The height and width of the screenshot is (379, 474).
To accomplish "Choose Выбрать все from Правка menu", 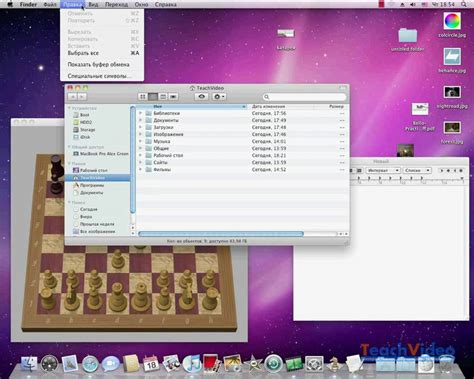I will tap(102, 53).
